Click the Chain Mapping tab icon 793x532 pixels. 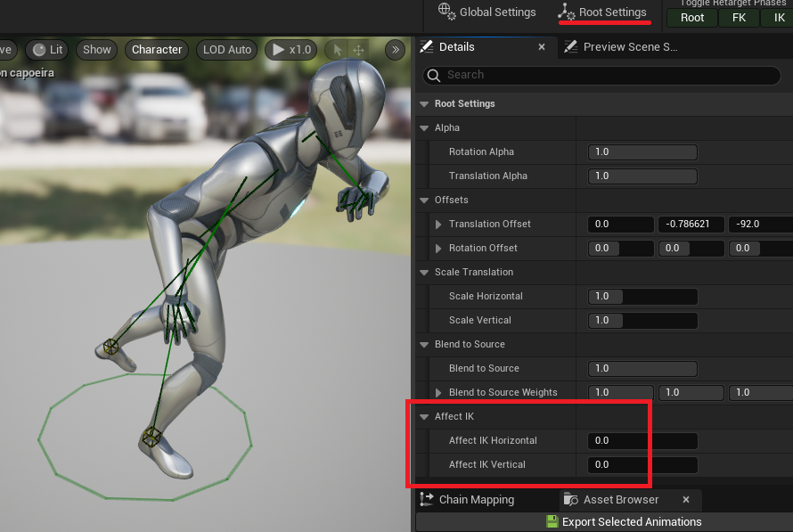[x=427, y=499]
